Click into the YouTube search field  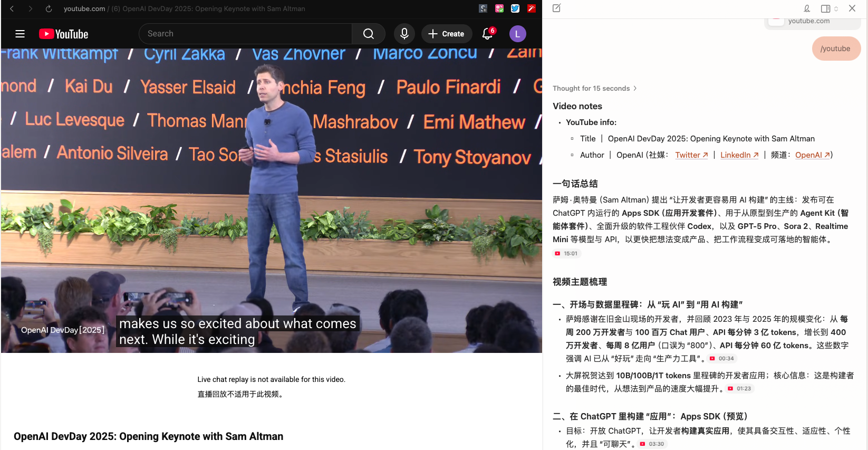tap(245, 34)
